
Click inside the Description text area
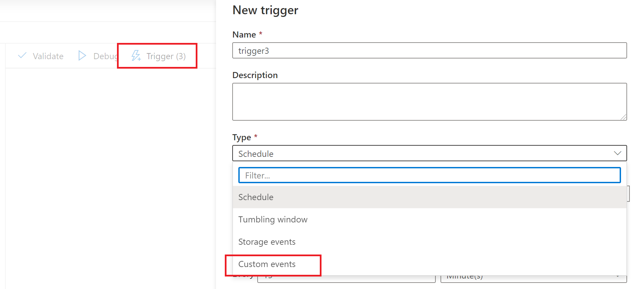(x=429, y=101)
